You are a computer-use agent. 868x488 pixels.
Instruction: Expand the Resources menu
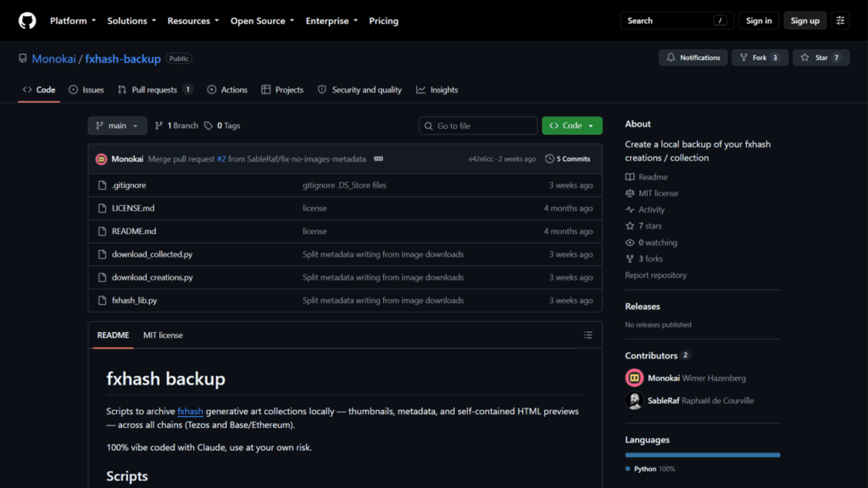192,20
